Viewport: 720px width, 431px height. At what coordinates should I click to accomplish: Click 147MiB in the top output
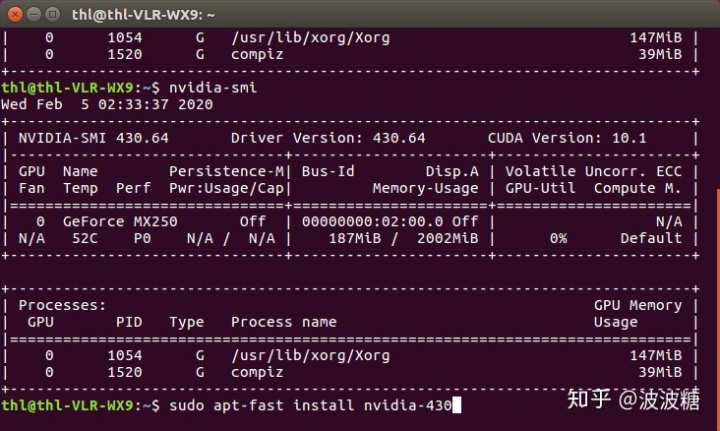pyautogui.click(x=656, y=38)
